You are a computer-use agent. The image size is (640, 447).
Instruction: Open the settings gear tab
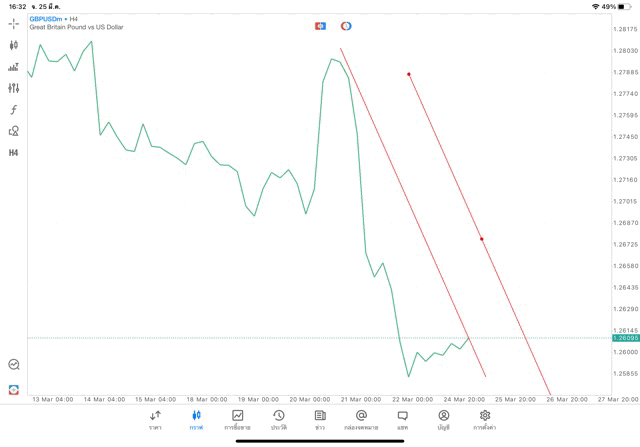click(484, 420)
